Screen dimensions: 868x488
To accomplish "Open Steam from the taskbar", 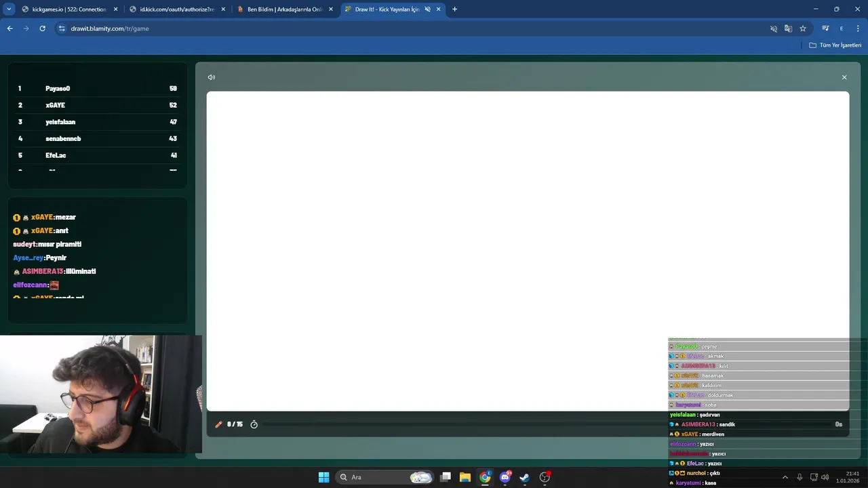I will coord(525,477).
